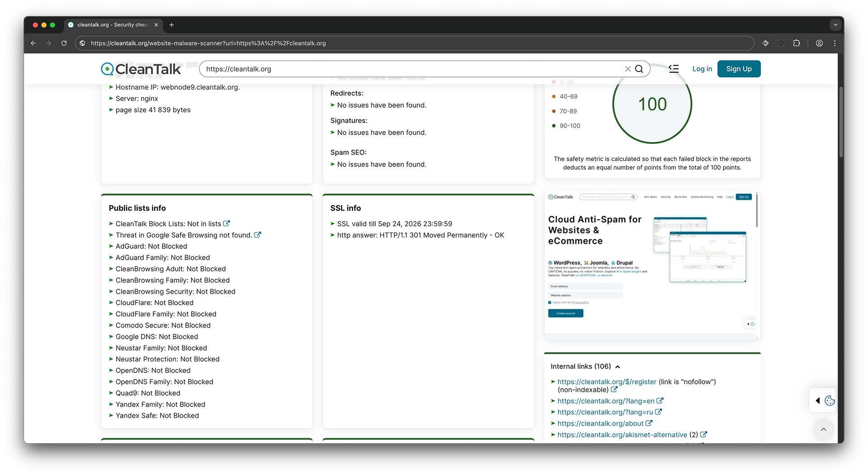The image size is (868, 475).
Task: Open the cookie settings icon
Action: (830, 400)
